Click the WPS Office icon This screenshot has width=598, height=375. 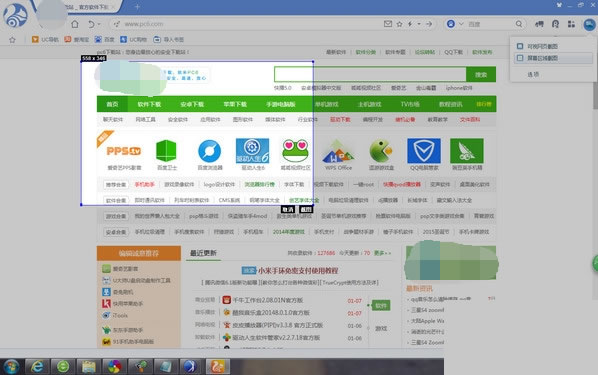[x=338, y=151]
